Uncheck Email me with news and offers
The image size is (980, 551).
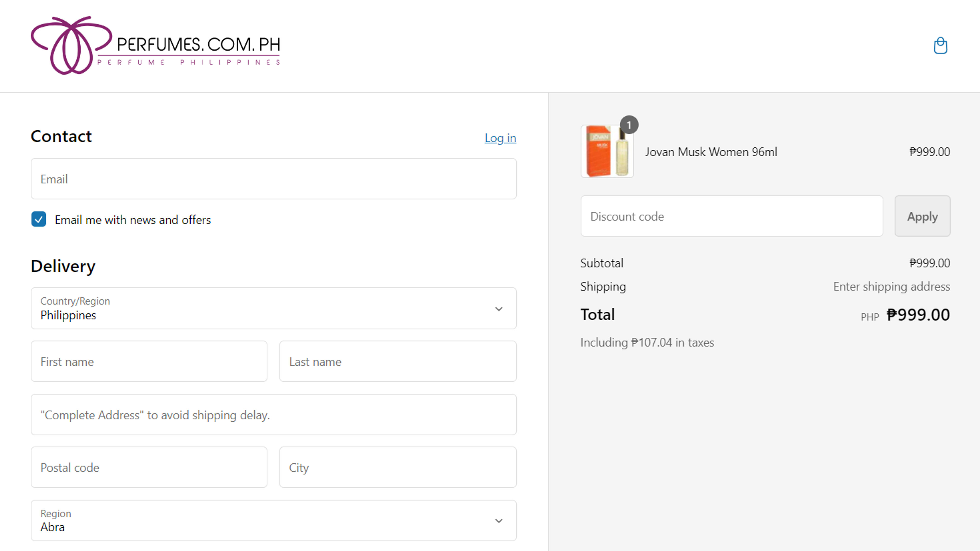point(39,219)
